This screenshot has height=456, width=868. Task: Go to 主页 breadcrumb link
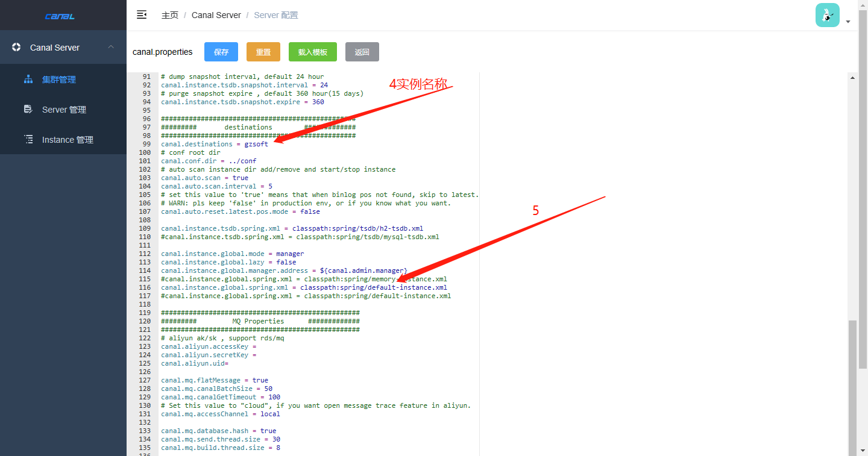[x=170, y=15]
